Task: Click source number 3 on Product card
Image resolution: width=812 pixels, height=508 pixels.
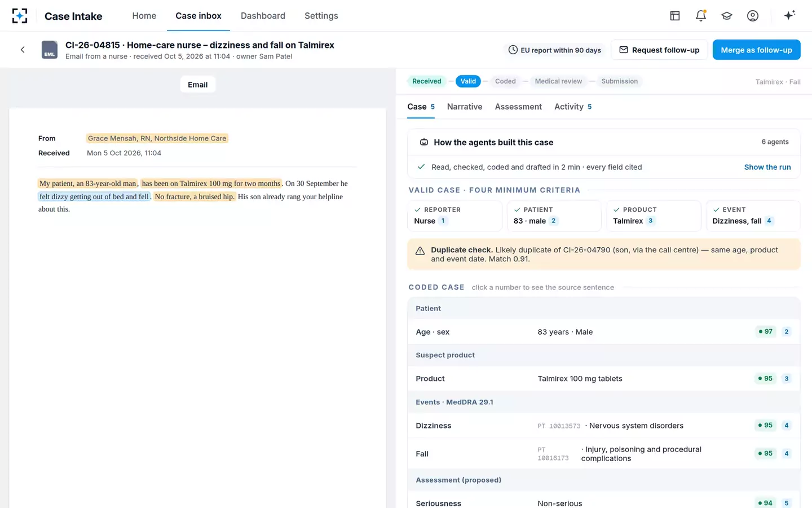Action: (651, 221)
